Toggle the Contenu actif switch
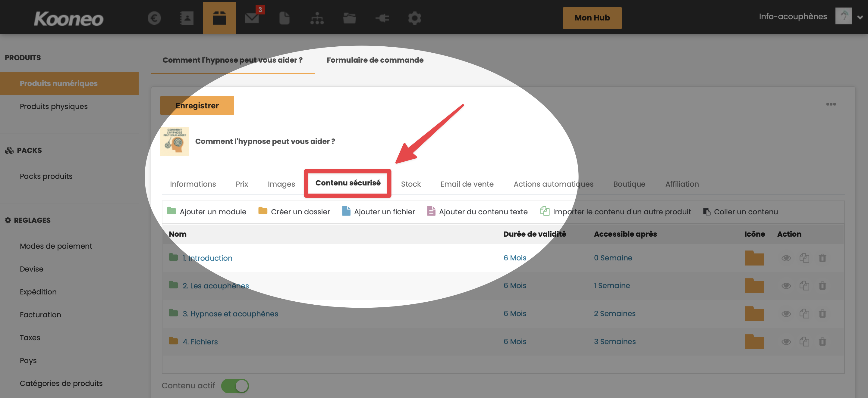 [x=235, y=386]
